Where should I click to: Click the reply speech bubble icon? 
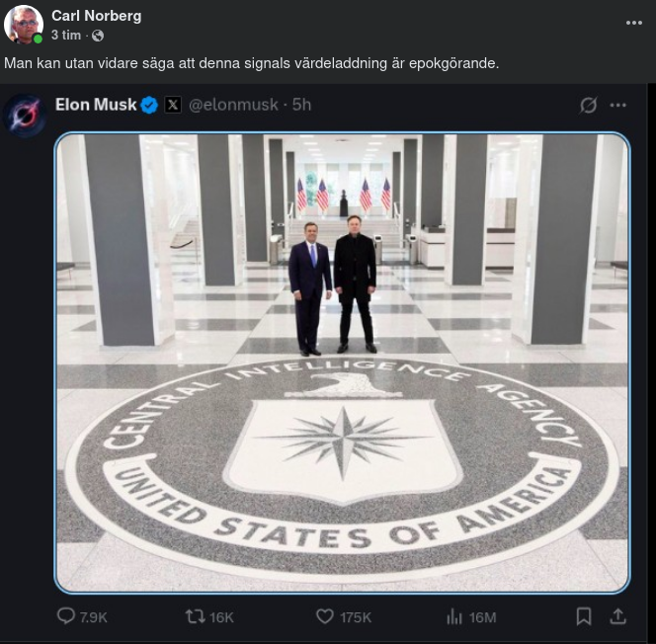[x=66, y=616]
